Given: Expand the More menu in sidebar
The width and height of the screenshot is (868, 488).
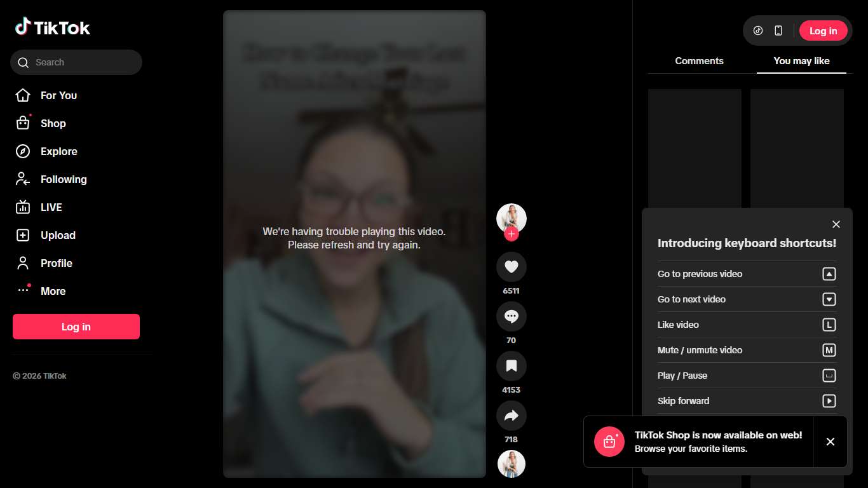Looking at the screenshot, I should tap(53, 291).
